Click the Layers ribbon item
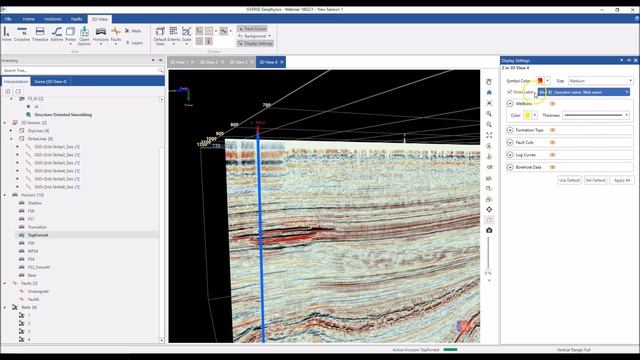 [134, 42]
